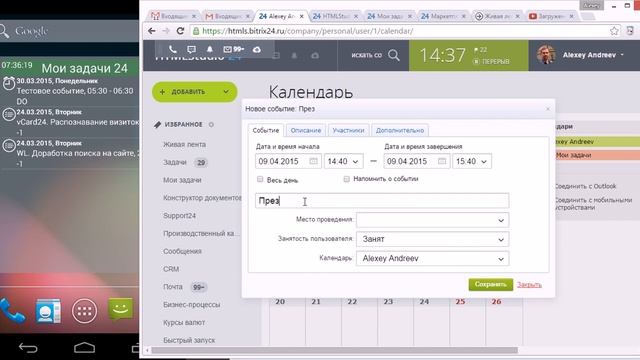Open Курсы валют in sidebar
Viewport: 640px width, 360px height.
184,322
